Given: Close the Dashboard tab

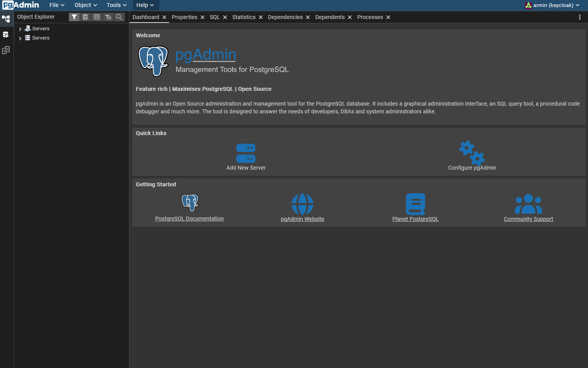Looking at the screenshot, I should 164,17.
